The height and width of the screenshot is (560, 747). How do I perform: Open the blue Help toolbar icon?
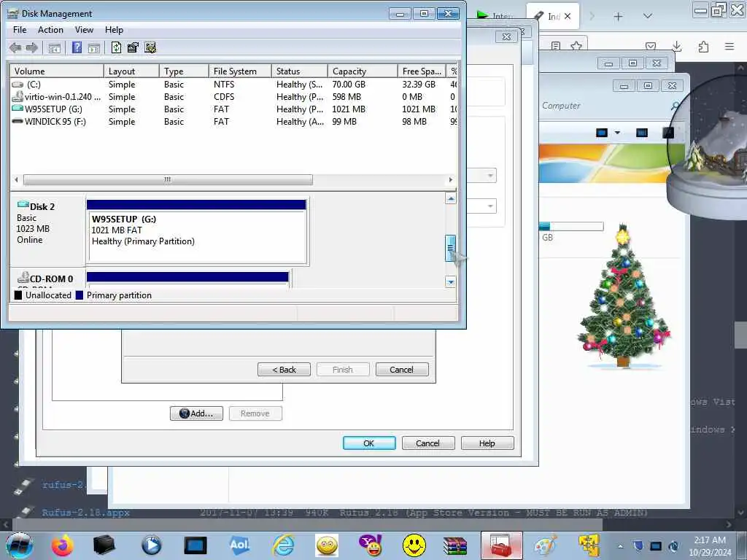tap(77, 47)
